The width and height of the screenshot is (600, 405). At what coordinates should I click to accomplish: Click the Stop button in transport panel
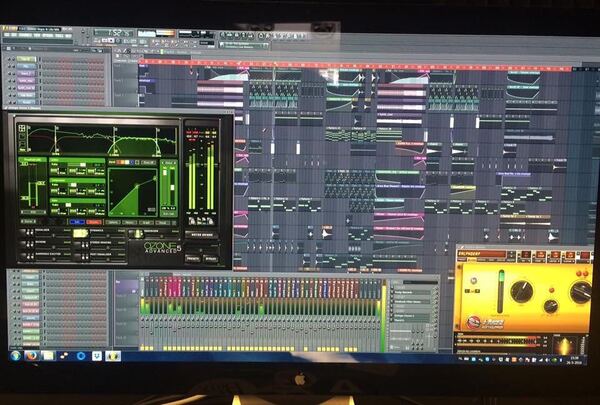[x=111, y=41]
